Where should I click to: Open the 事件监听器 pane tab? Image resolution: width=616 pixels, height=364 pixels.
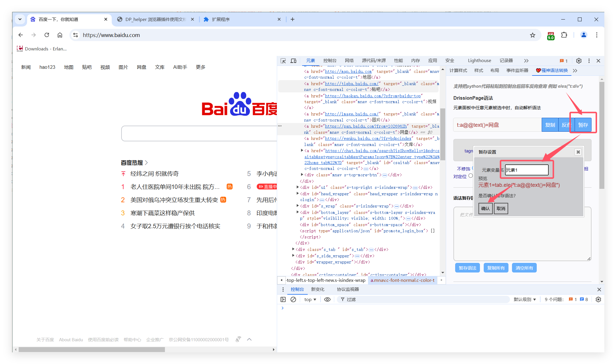tap(517, 71)
